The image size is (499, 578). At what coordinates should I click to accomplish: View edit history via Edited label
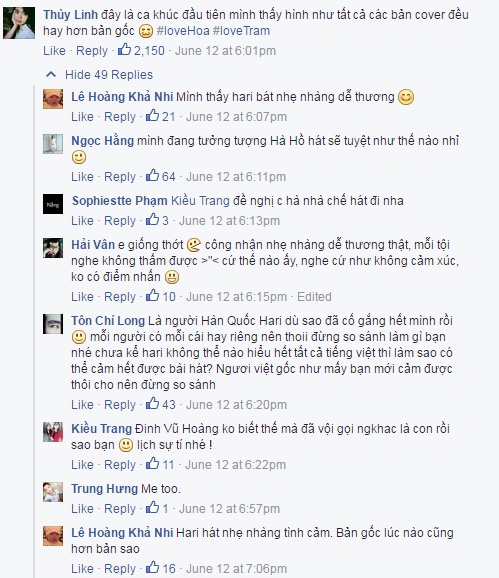click(314, 296)
